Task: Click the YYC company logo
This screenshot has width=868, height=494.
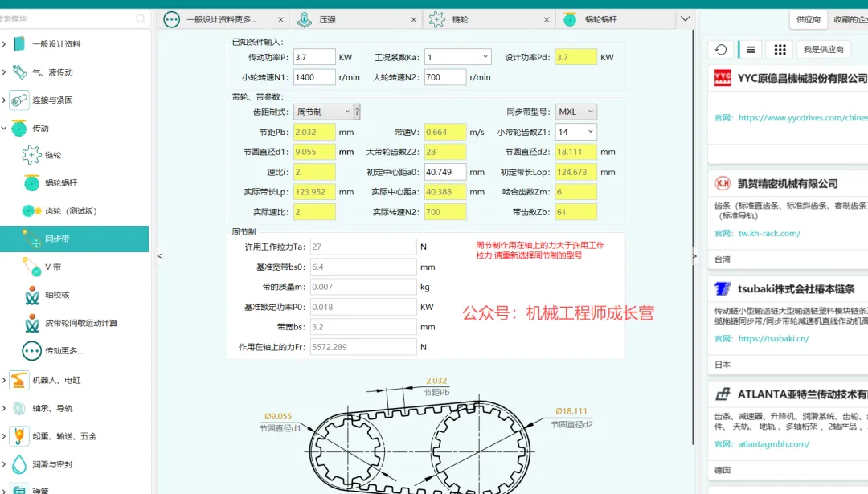Action: pyautogui.click(x=723, y=78)
